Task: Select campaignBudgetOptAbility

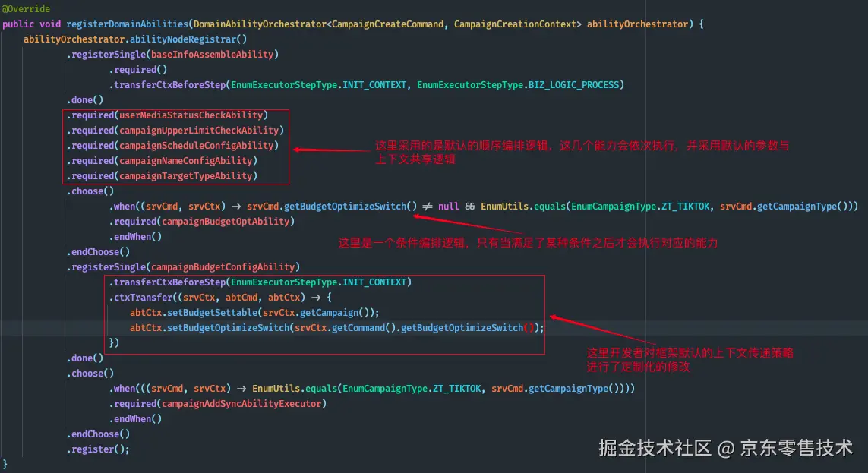Action: (226, 222)
